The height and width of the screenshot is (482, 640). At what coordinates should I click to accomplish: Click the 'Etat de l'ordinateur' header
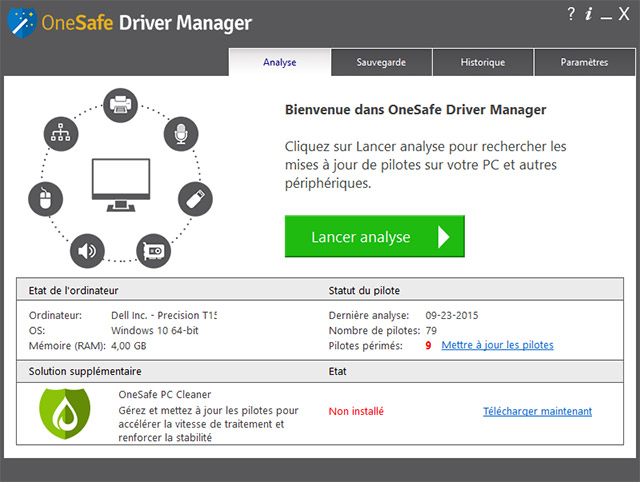pos(73,291)
